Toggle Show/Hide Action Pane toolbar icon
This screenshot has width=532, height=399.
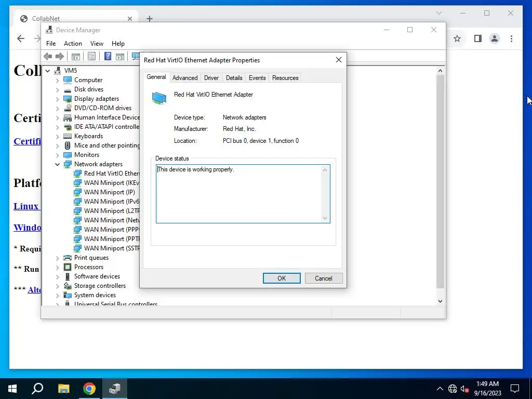tap(120, 56)
